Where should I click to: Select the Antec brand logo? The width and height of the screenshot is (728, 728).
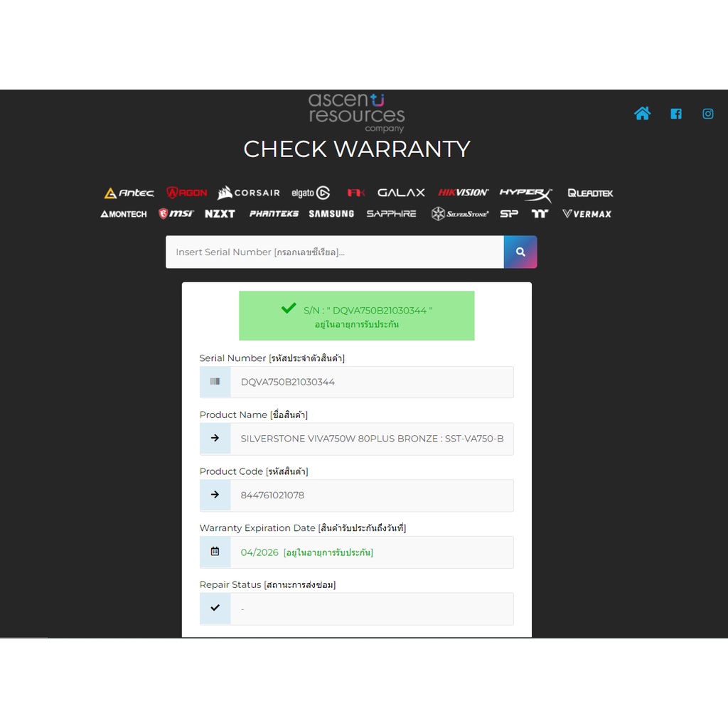click(x=129, y=193)
